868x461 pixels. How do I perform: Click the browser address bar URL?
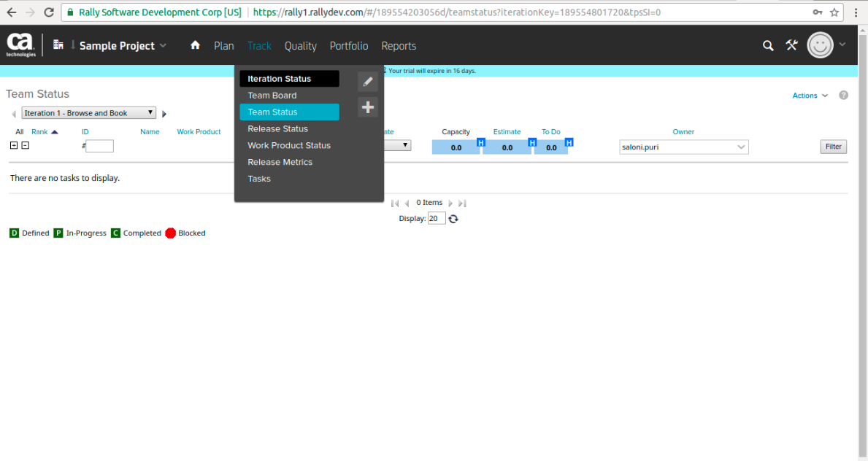pos(457,12)
